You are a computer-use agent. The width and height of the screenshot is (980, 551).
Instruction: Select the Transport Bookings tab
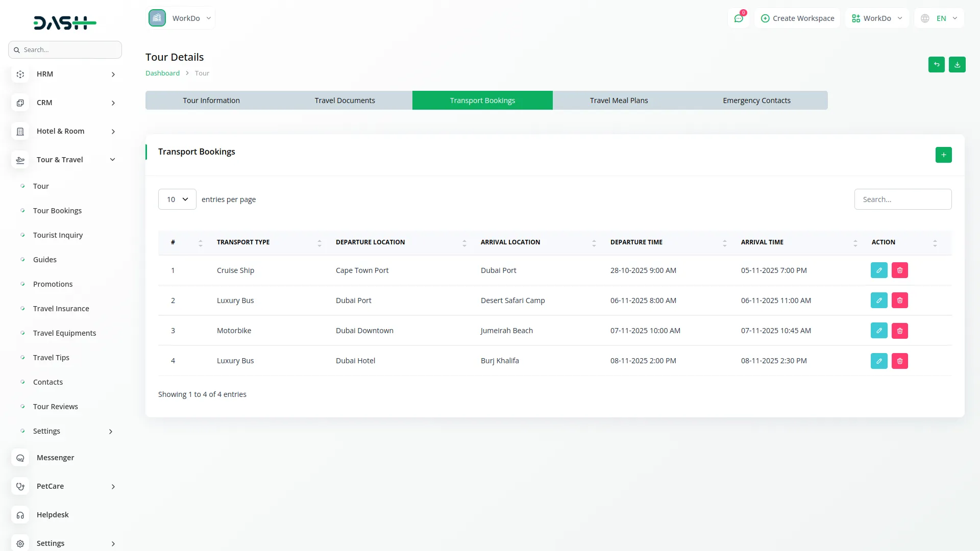[x=482, y=101]
